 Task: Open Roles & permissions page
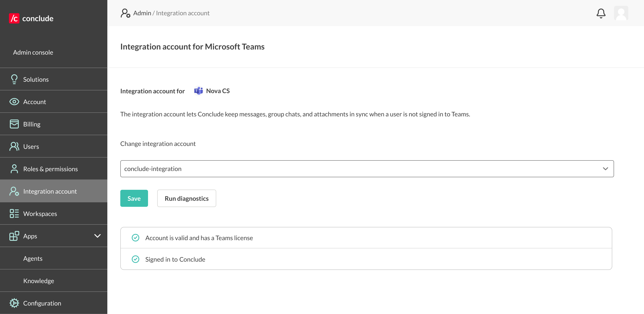pyautogui.click(x=53, y=169)
